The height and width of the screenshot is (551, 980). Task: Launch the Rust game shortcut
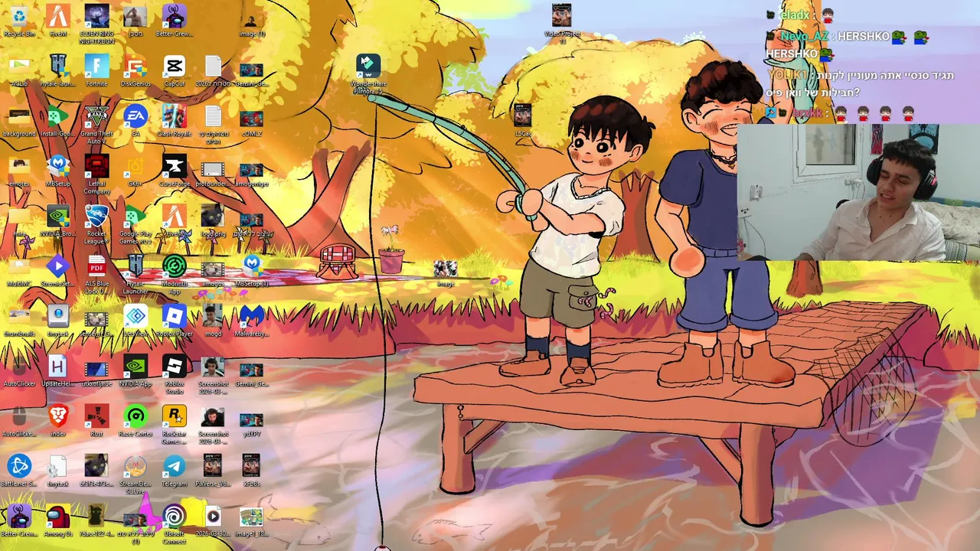coord(96,421)
